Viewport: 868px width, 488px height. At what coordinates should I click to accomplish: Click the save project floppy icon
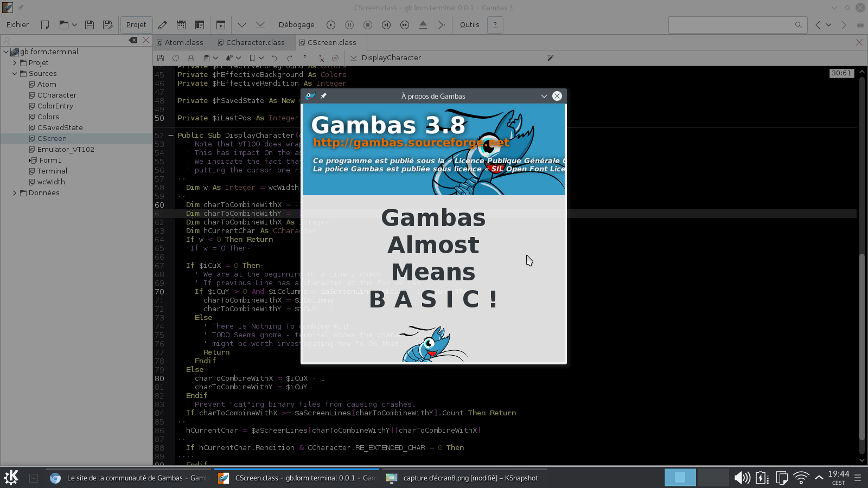pyautogui.click(x=90, y=25)
